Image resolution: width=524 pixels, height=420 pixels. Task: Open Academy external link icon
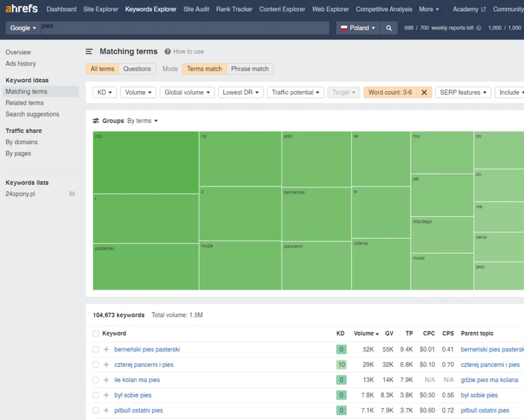(483, 9)
